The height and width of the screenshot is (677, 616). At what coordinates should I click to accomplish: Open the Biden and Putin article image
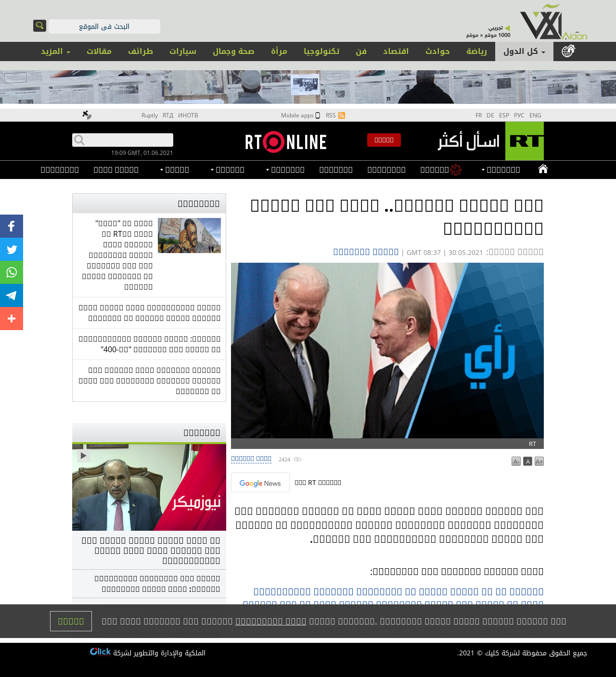coord(387,350)
